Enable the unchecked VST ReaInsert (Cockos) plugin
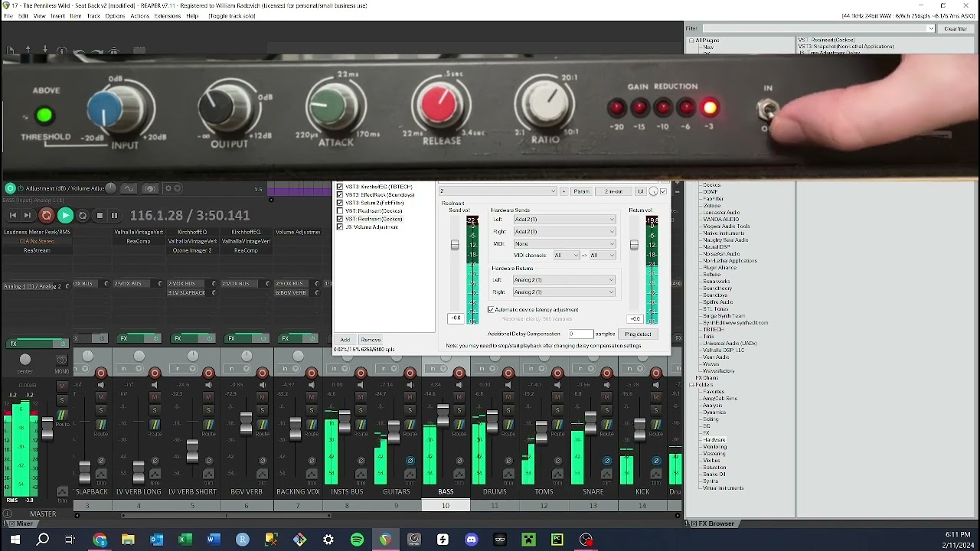 [340, 210]
